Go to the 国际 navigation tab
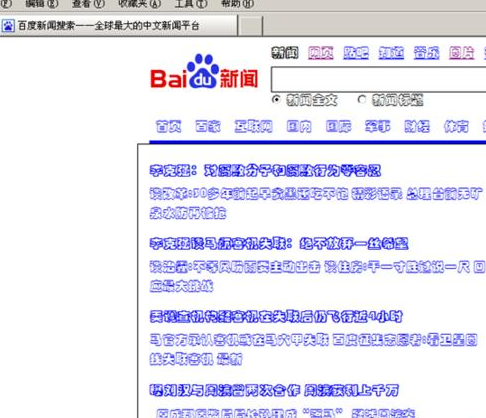 [x=338, y=127]
